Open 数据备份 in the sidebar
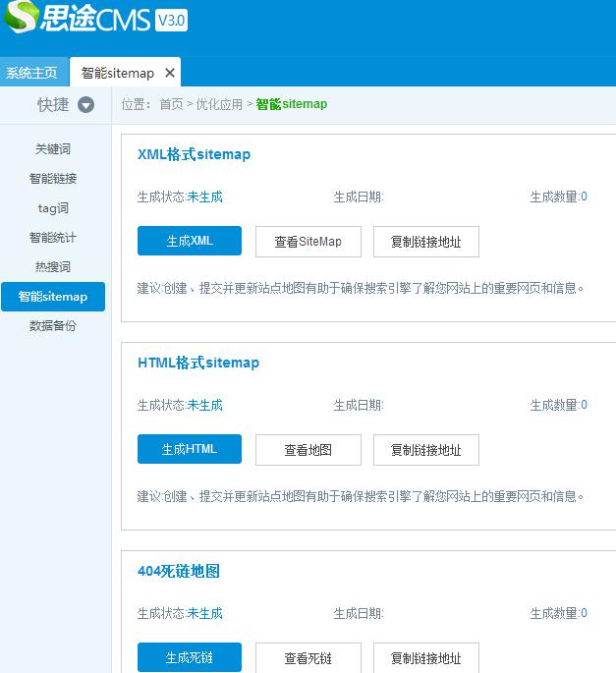Image resolution: width=616 pixels, height=673 pixels. point(53,326)
